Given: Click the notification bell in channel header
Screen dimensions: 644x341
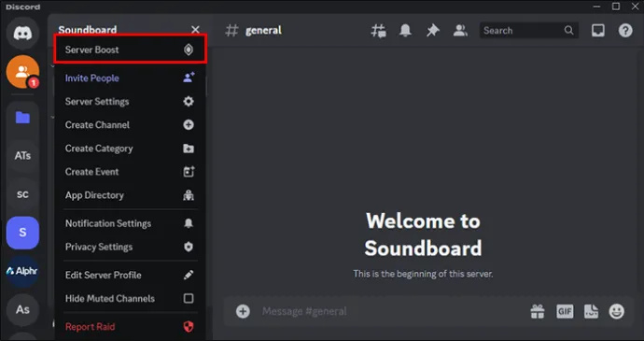Looking at the screenshot, I should pos(405,31).
